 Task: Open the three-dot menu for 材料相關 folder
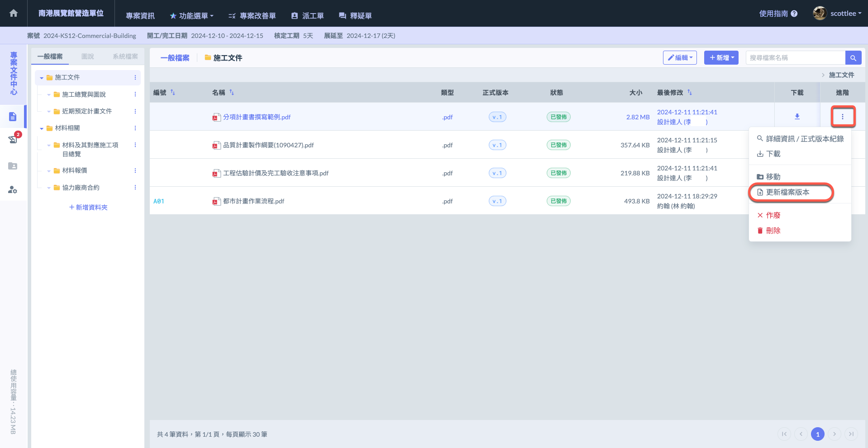(x=135, y=128)
